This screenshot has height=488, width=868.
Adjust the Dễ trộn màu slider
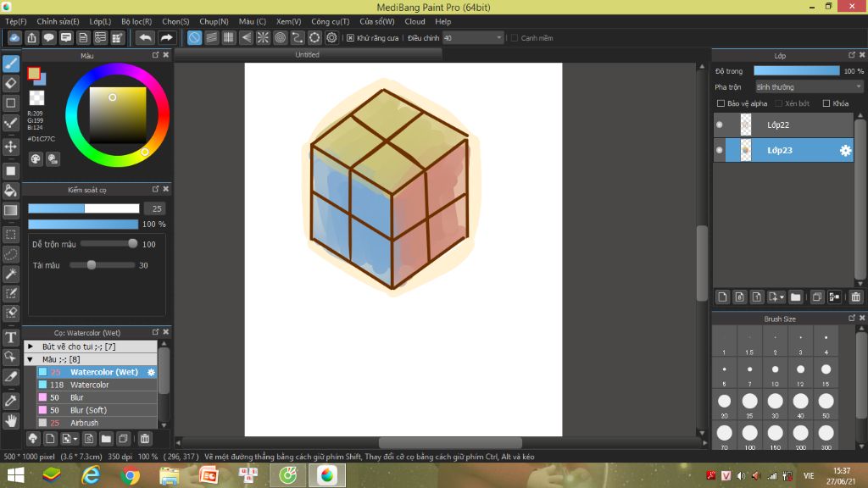[108, 244]
